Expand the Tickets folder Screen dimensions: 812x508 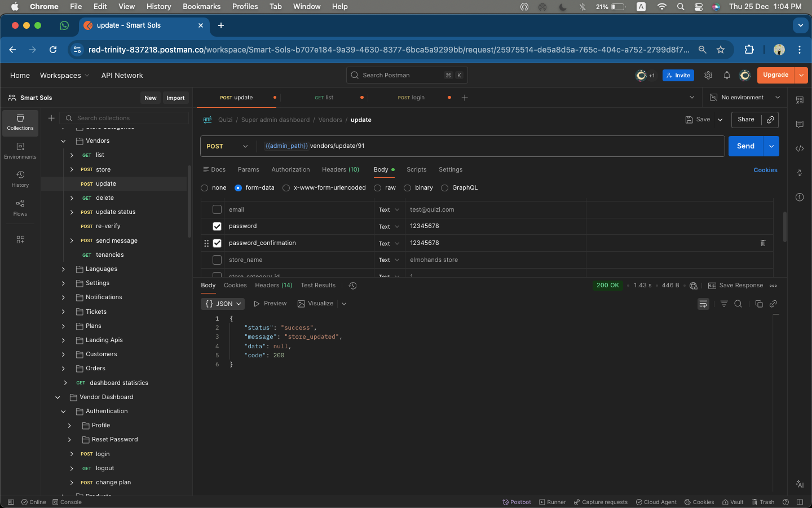tap(63, 312)
